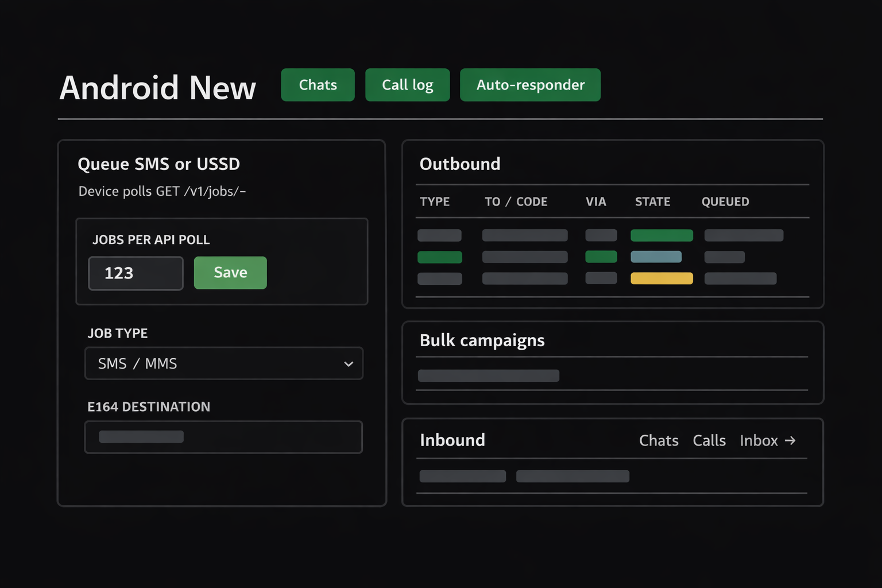Select the blue state badge in second Outbound row
882x588 pixels.
[656, 257]
